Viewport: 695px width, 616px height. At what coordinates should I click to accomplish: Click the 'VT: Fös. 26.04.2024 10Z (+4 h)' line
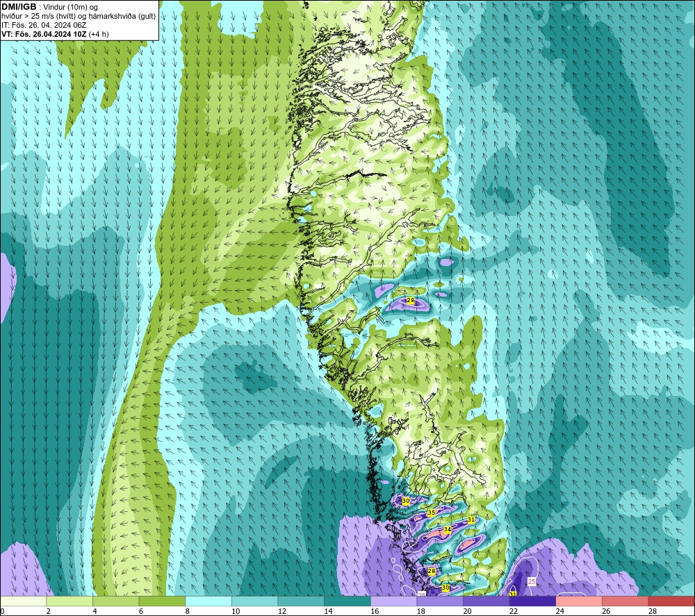(55, 34)
